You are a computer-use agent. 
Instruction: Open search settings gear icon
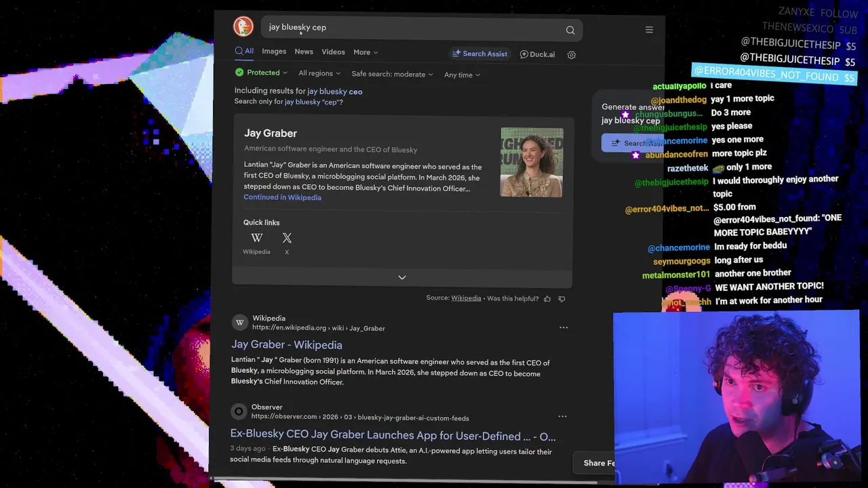[x=572, y=55]
